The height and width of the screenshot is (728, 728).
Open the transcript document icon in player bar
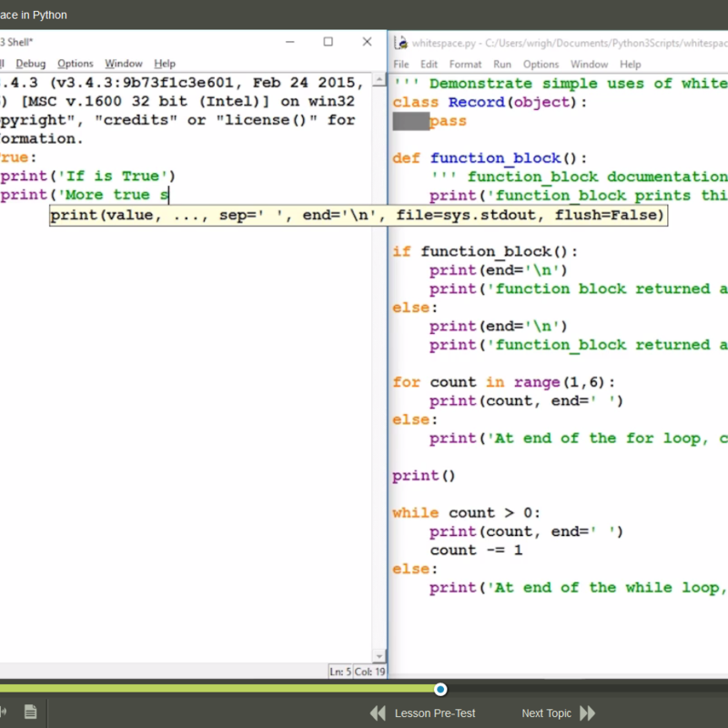[x=31, y=712]
